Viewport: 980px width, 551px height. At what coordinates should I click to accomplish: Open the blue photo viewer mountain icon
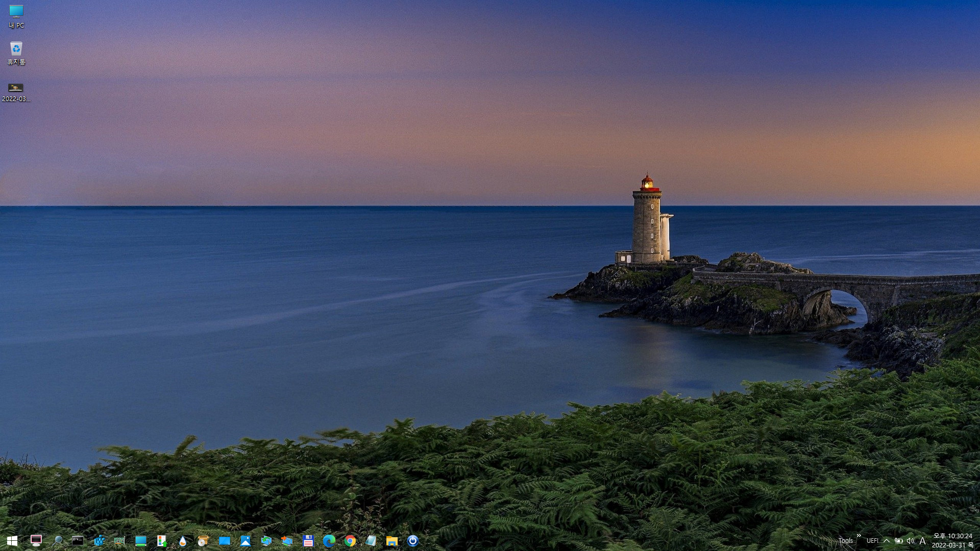click(x=246, y=541)
